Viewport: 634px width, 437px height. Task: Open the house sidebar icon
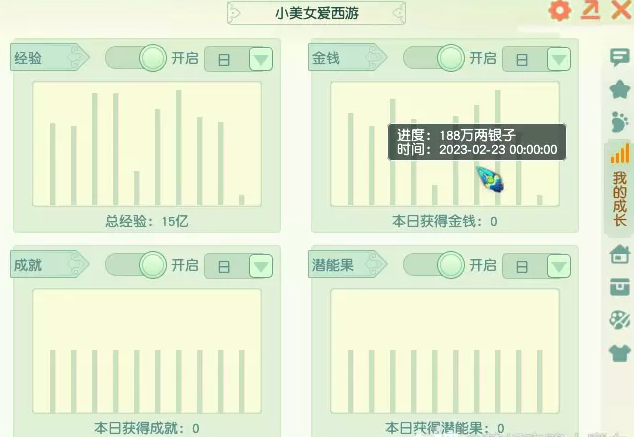click(619, 254)
